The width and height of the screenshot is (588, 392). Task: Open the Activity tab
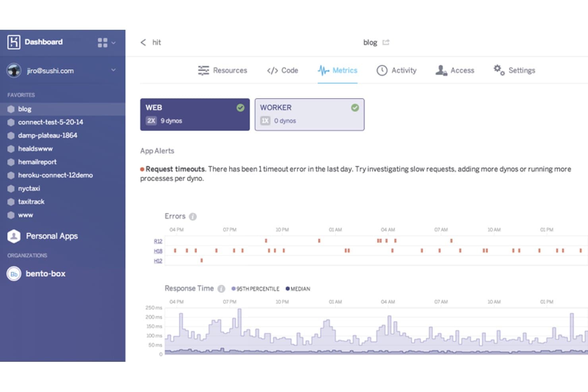tap(397, 70)
